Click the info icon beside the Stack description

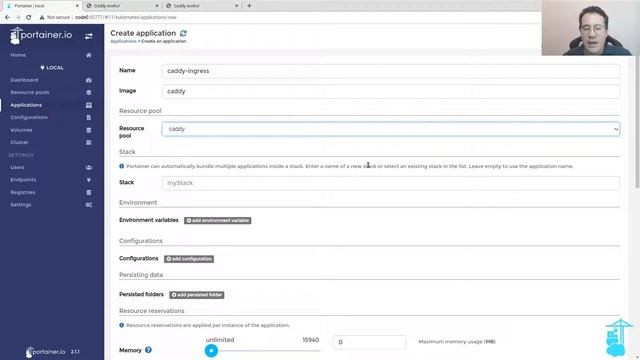[x=122, y=166]
